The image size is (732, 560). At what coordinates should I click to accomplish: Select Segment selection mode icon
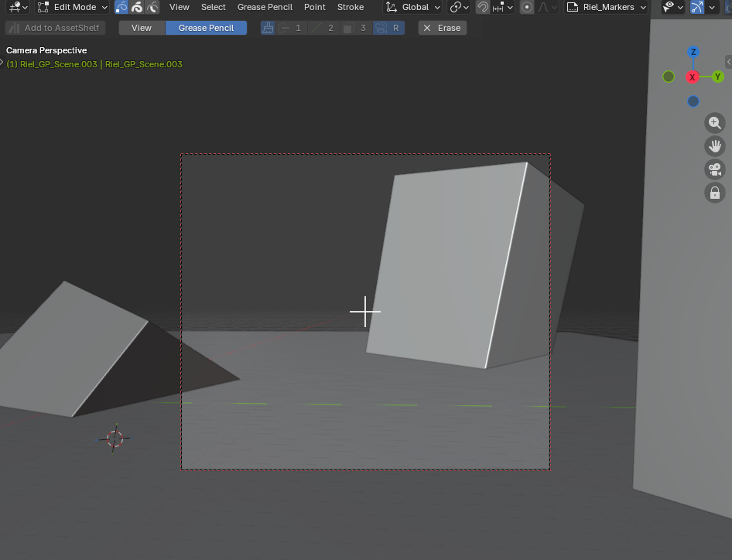tap(152, 7)
